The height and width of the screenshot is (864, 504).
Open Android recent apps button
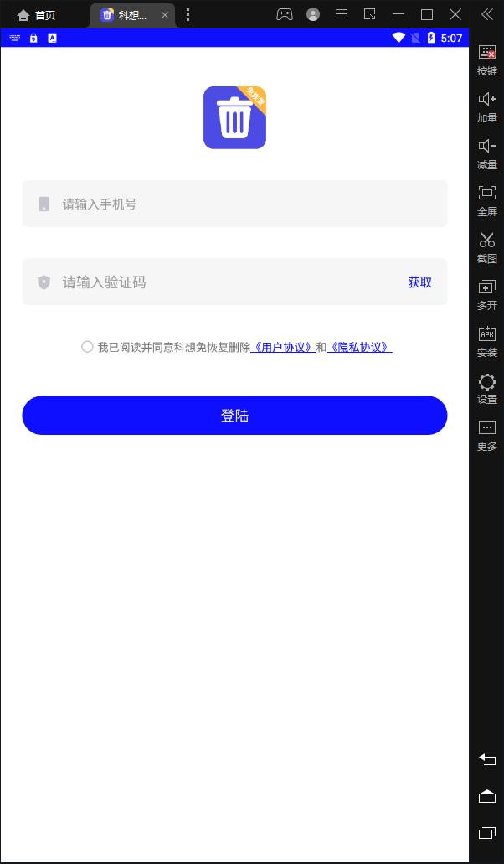pos(487,833)
